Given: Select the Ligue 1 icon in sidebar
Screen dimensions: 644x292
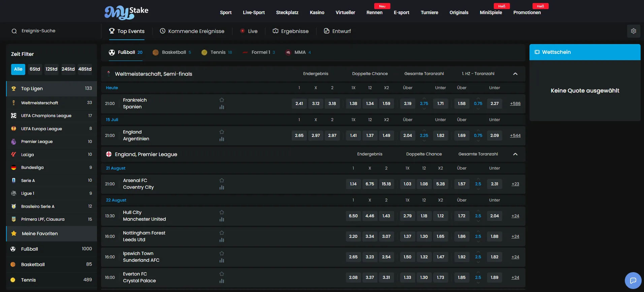Looking at the screenshot, I should click(13, 193).
